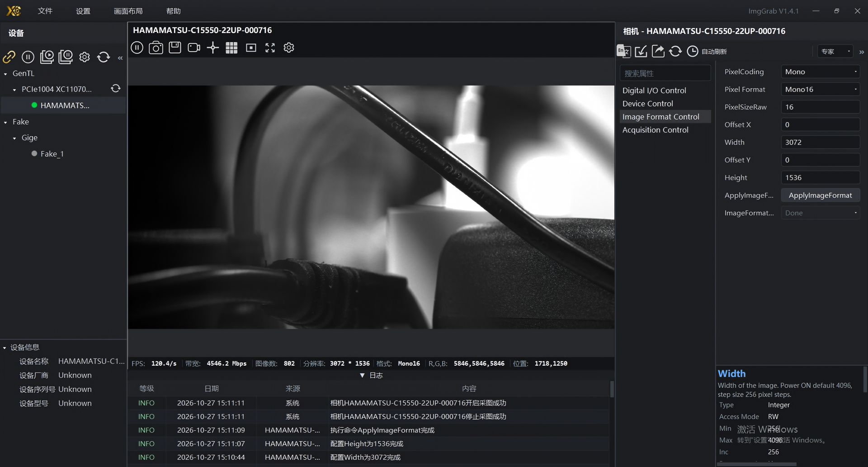Collapse the 日志 log panel
Screen dimensions: 868x467
tap(371, 376)
